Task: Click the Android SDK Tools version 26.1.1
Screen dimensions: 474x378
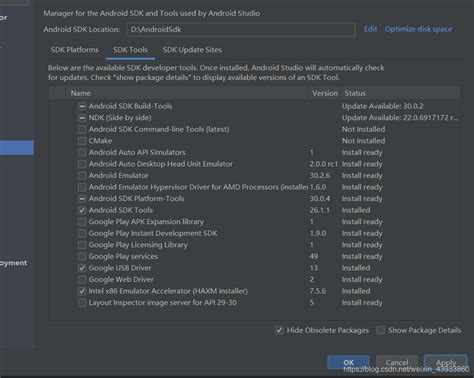Action: 319,210
